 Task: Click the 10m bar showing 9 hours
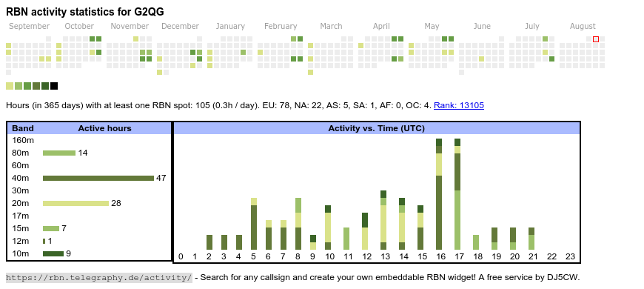(53, 253)
